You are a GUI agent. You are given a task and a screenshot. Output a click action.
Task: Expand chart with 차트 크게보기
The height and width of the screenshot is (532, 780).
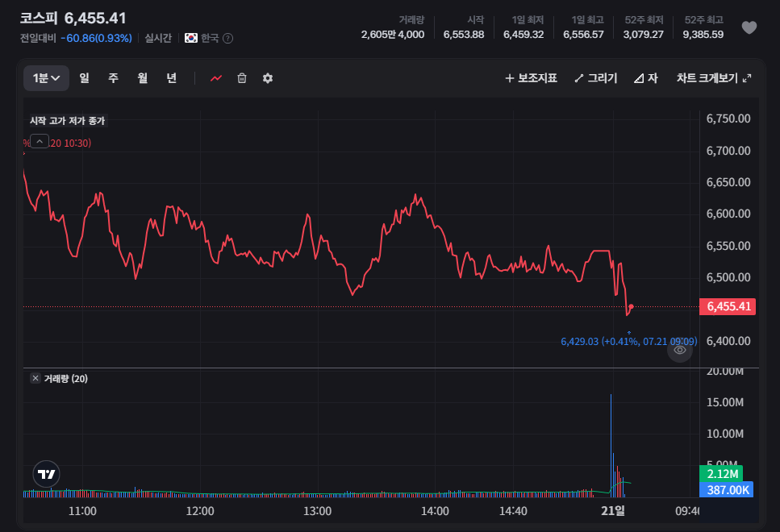pyautogui.click(x=714, y=78)
